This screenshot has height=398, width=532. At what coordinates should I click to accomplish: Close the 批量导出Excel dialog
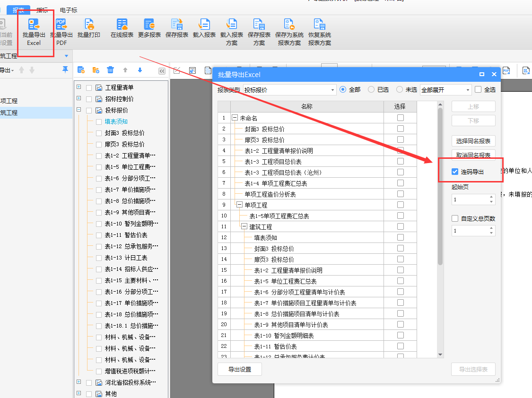point(494,74)
